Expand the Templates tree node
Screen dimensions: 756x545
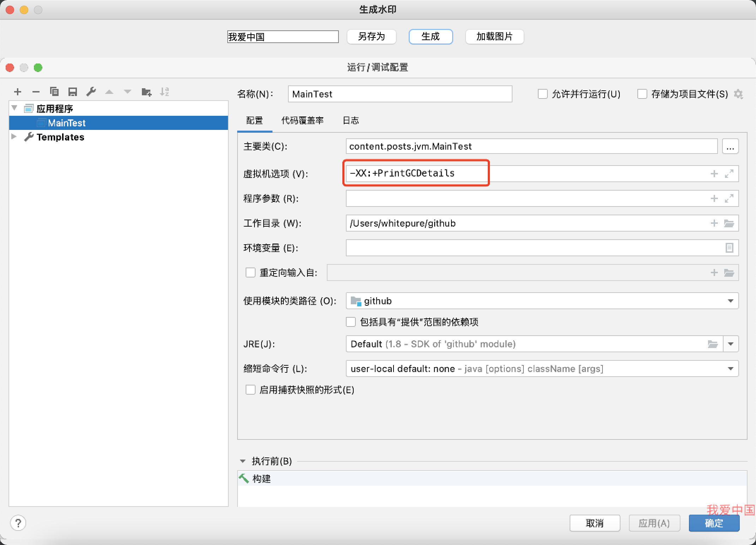[x=14, y=137]
